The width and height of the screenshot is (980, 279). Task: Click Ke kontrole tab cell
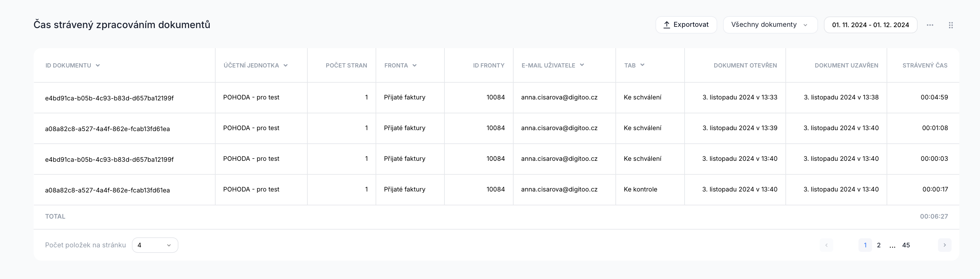pos(640,189)
